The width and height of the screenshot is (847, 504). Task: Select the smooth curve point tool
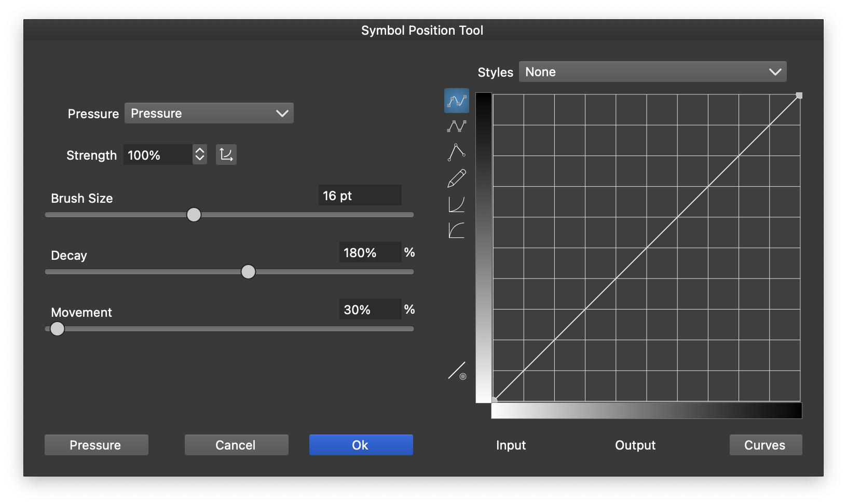456,101
